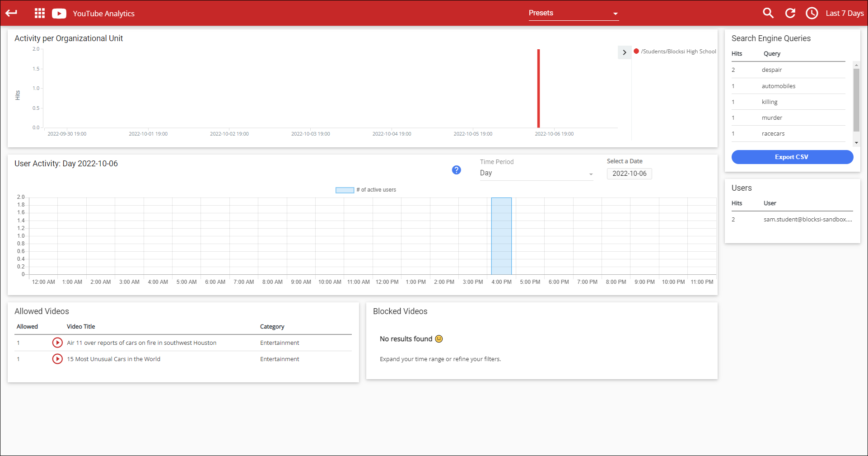Image resolution: width=868 pixels, height=456 pixels.
Task: Open the apps grid menu
Action: point(40,13)
